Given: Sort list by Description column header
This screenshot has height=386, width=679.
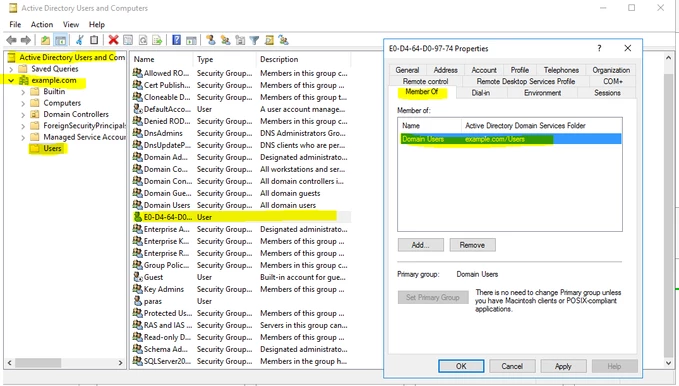Looking at the screenshot, I should 303,59.
